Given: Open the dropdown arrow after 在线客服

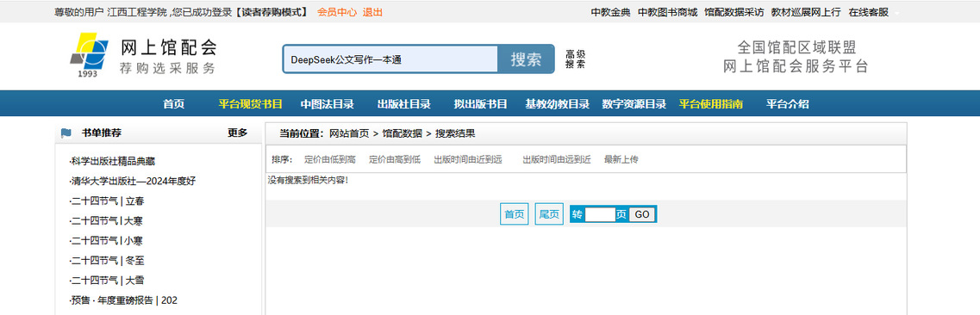Looking at the screenshot, I should pyautogui.click(x=897, y=12).
